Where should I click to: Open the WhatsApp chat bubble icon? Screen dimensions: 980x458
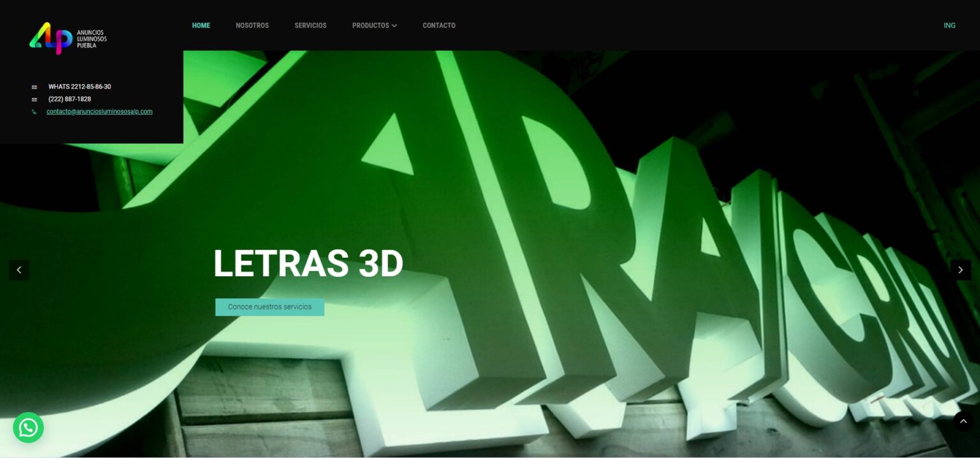point(28,427)
